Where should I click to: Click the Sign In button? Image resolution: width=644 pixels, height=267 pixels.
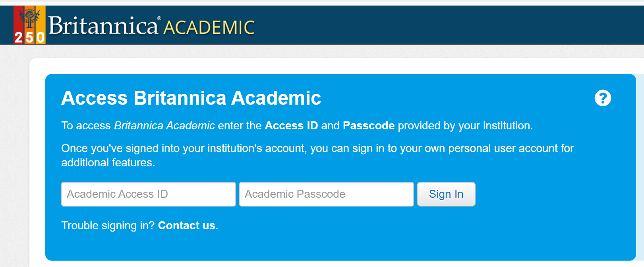click(446, 194)
